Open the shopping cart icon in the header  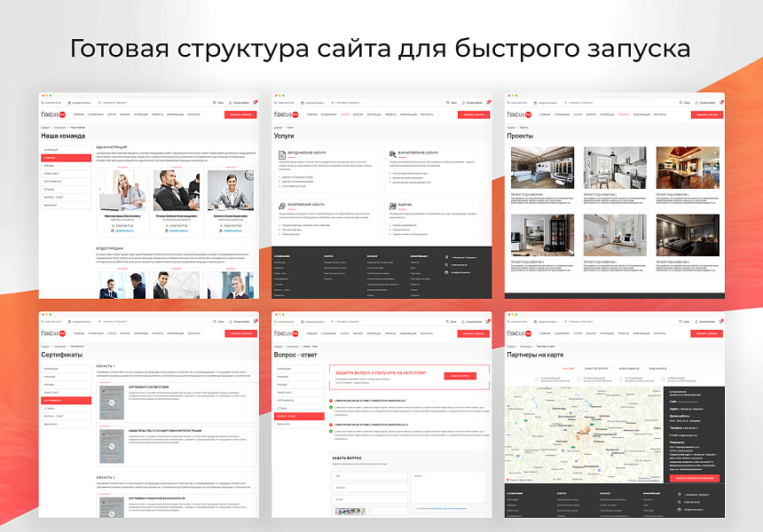[x=488, y=101]
